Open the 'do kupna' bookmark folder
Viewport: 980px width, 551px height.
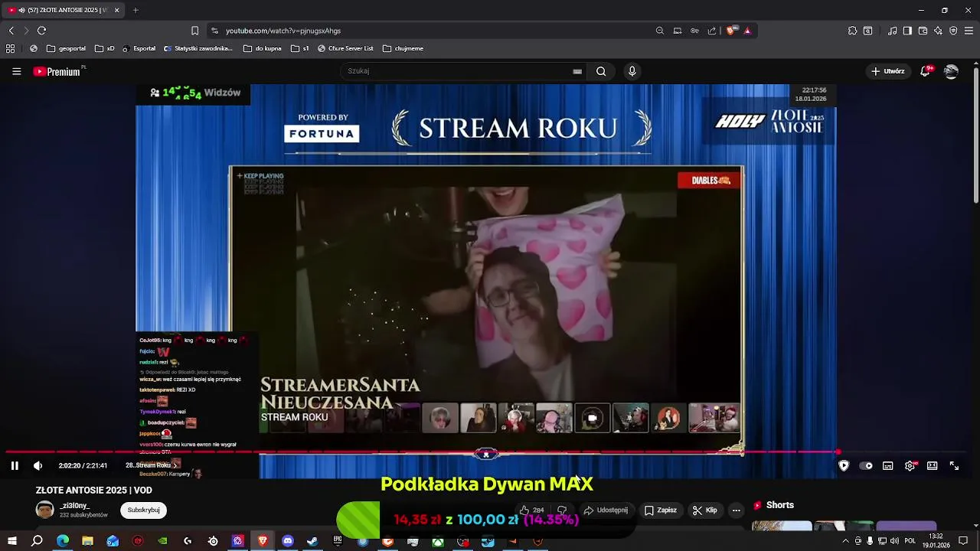(263, 48)
